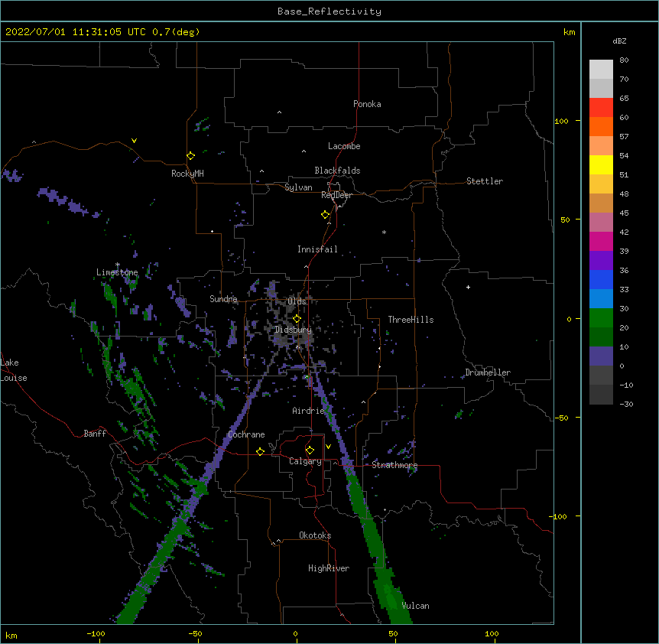659x644 pixels.
Task: Select the bright green 20-30 dBZ legend swatch
Action: click(601, 318)
